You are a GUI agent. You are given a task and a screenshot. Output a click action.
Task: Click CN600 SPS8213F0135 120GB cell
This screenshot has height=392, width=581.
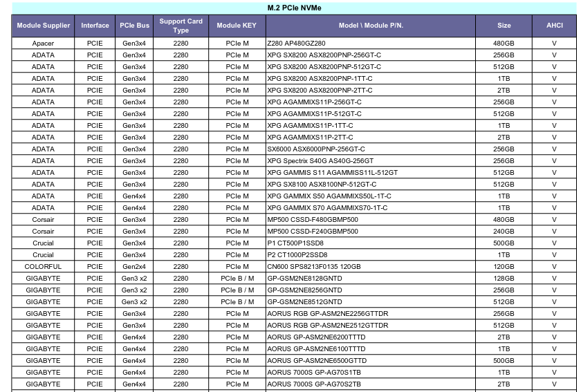pos(371,267)
